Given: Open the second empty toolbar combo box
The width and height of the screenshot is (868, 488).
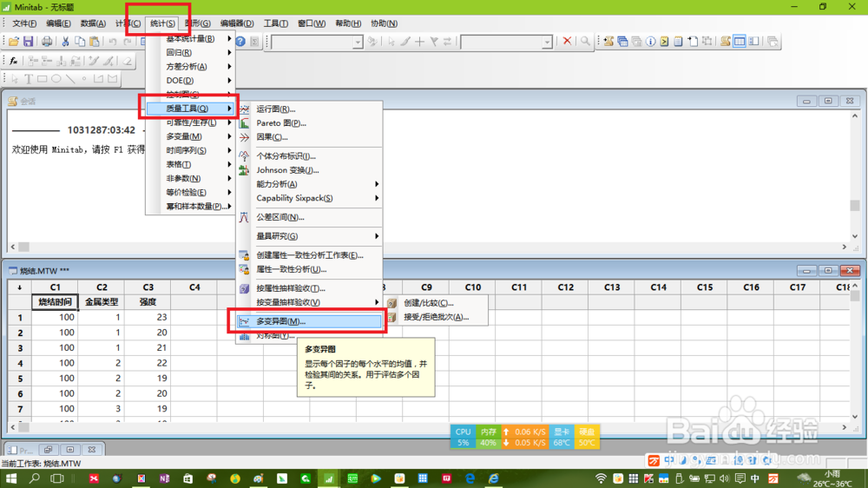Looking at the screenshot, I should click(507, 42).
